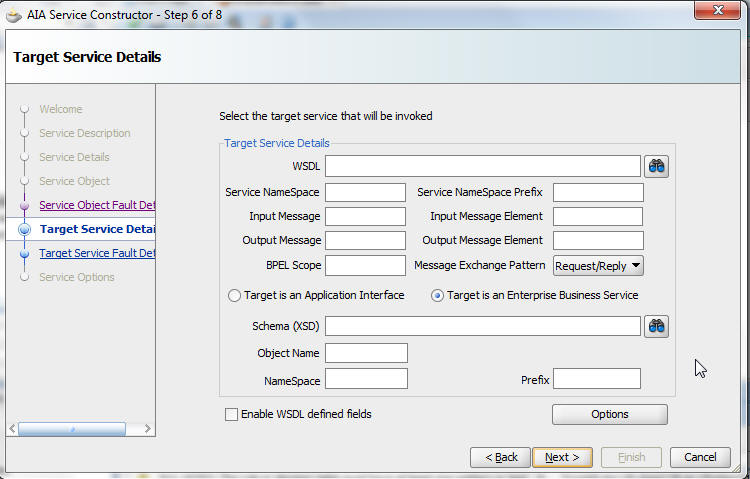Image resolution: width=750 pixels, height=479 pixels.
Task: Open the Message Exchange Pattern dropdown
Action: pyautogui.click(x=598, y=266)
